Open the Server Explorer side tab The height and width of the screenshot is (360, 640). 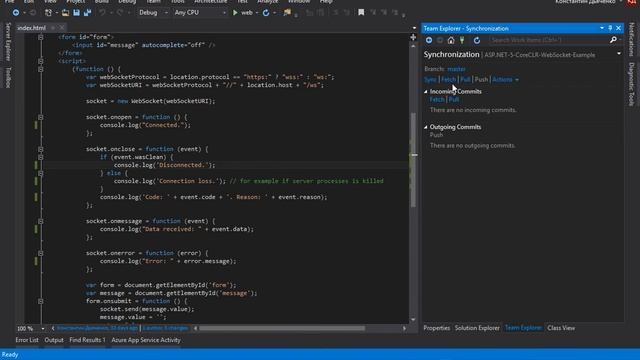pyautogui.click(x=8, y=42)
